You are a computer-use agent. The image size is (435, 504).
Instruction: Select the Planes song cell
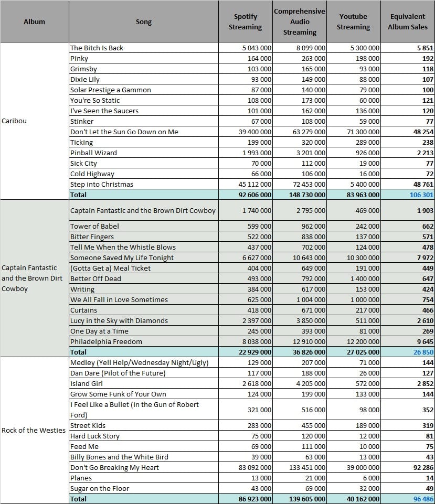point(144,478)
